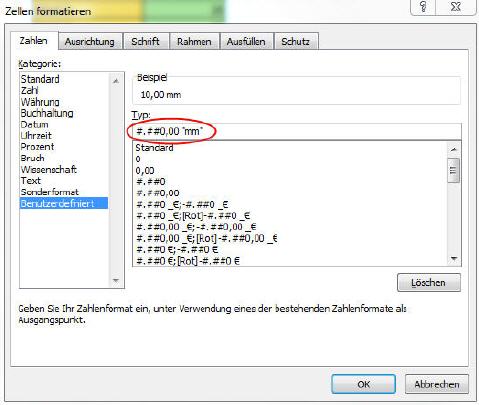Click the format list scroll down arrow
This screenshot has width=479, height=405.
point(454,258)
